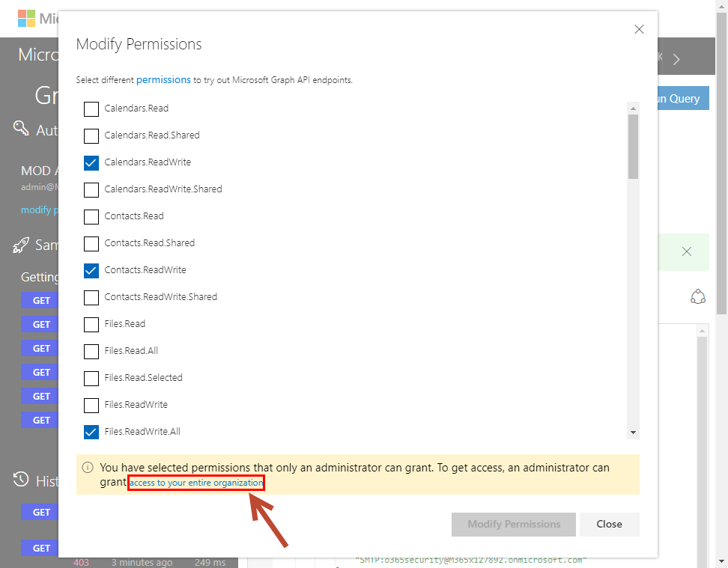Click the rocket Sample Queries icon
The width and height of the screenshot is (728, 568).
[x=21, y=245]
